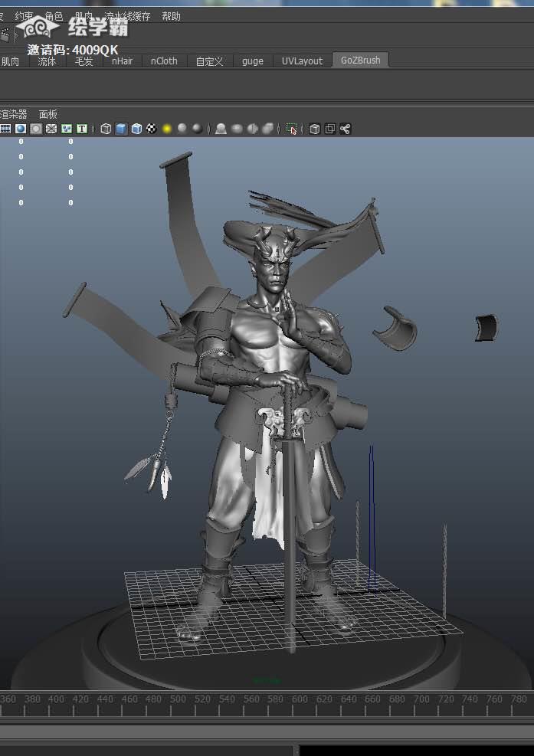
Task: Switch to the nCloth shelf tab
Action: [164, 61]
